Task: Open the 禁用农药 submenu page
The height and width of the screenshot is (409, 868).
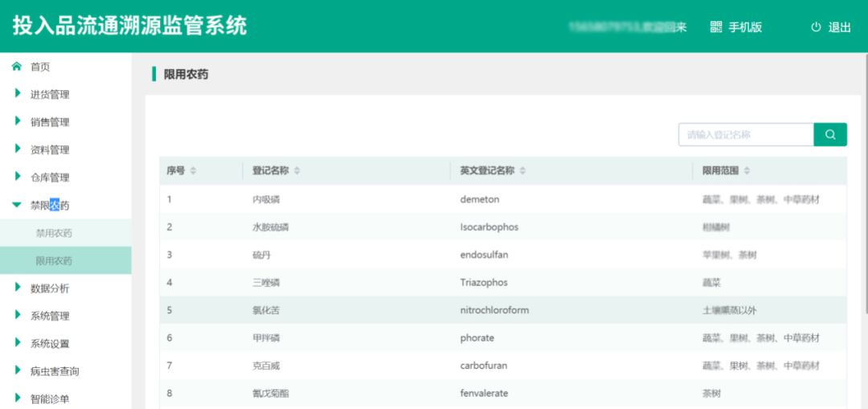Action: click(x=54, y=233)
